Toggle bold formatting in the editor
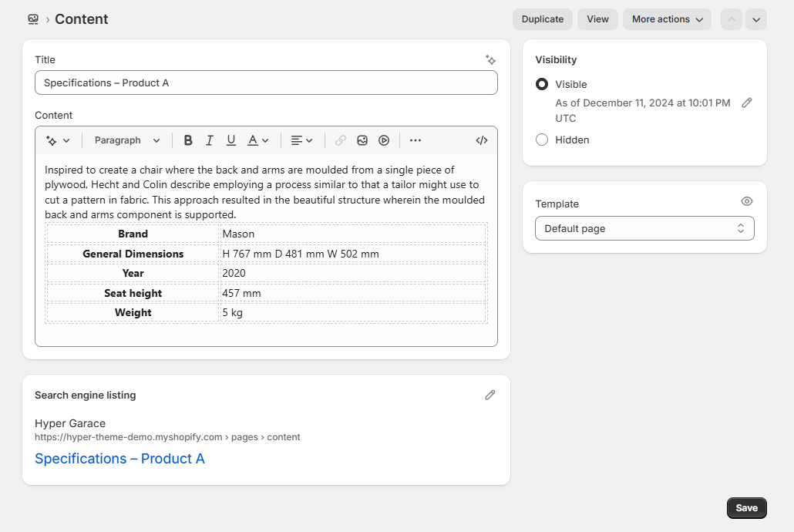Viewport: 794px width, 532px height. point(188,140)
